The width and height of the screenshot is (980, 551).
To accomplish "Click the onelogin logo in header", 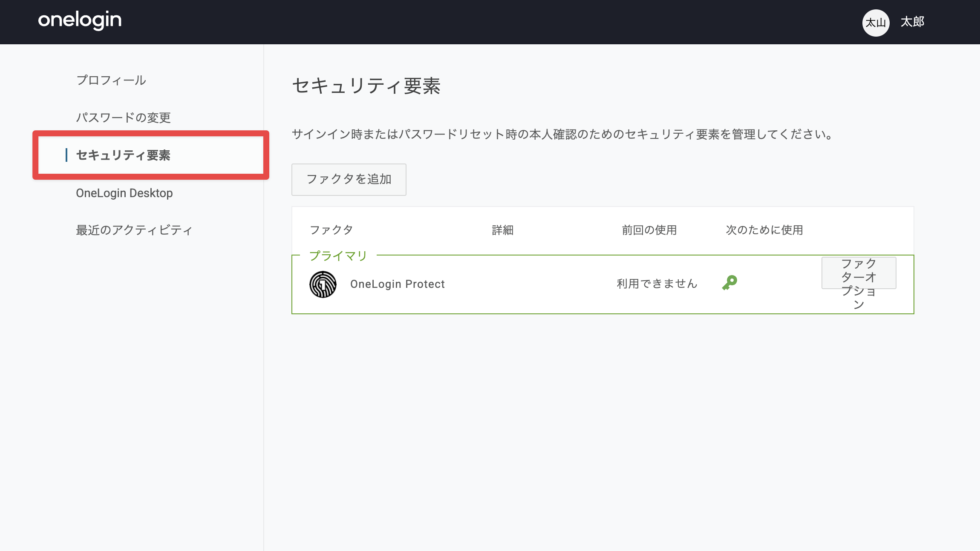I will pos(80,20).
